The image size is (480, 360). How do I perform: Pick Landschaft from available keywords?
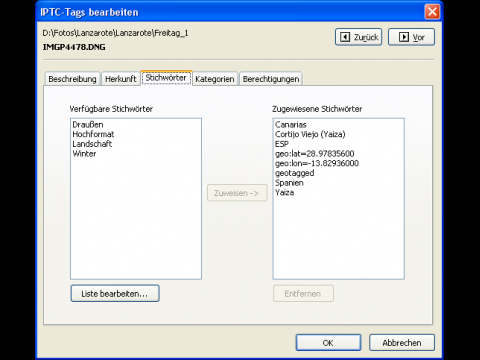[92, 144]
